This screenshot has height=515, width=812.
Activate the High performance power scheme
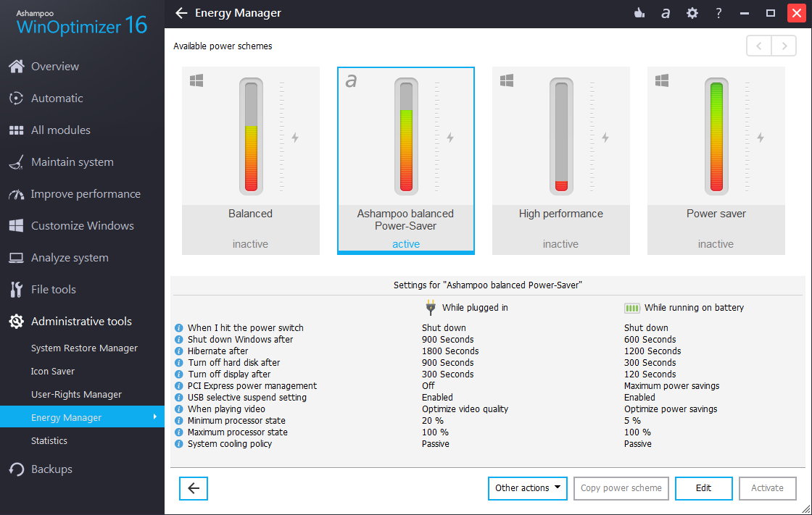pos(560,159)
